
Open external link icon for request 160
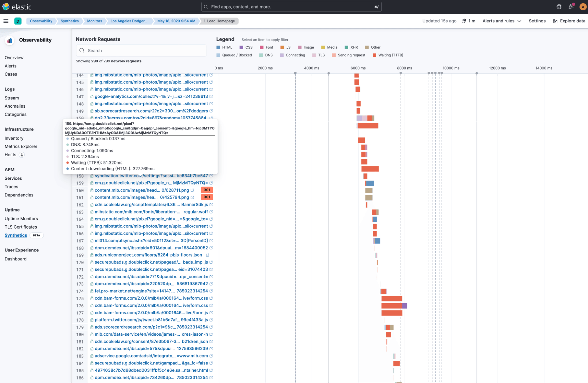[192, 190]
